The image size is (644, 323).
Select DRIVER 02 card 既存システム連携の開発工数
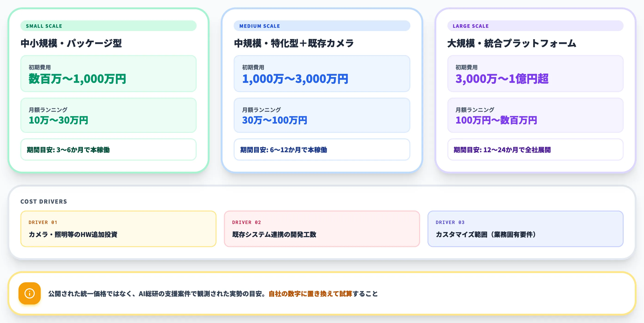click(x=322, y=229)
